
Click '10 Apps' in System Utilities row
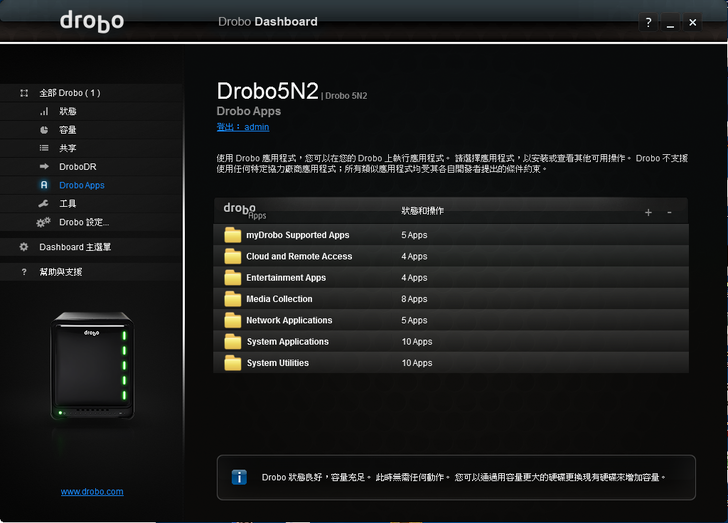click(x=417, y=363)
